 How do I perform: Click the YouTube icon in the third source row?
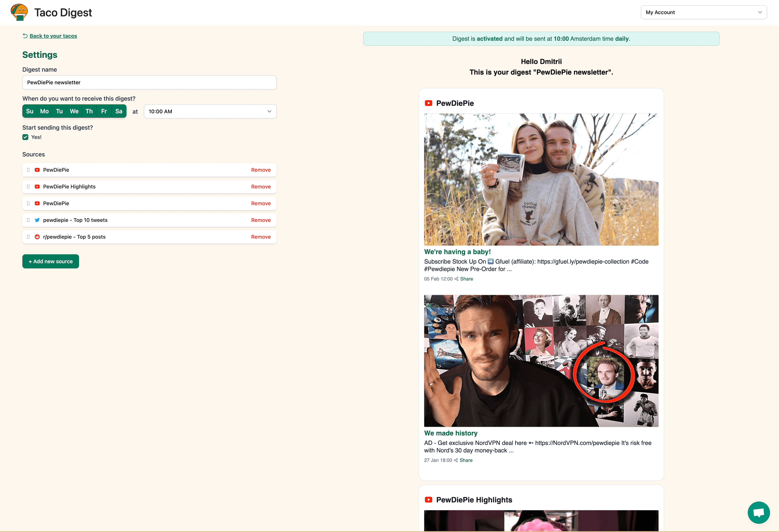[37, 203]
